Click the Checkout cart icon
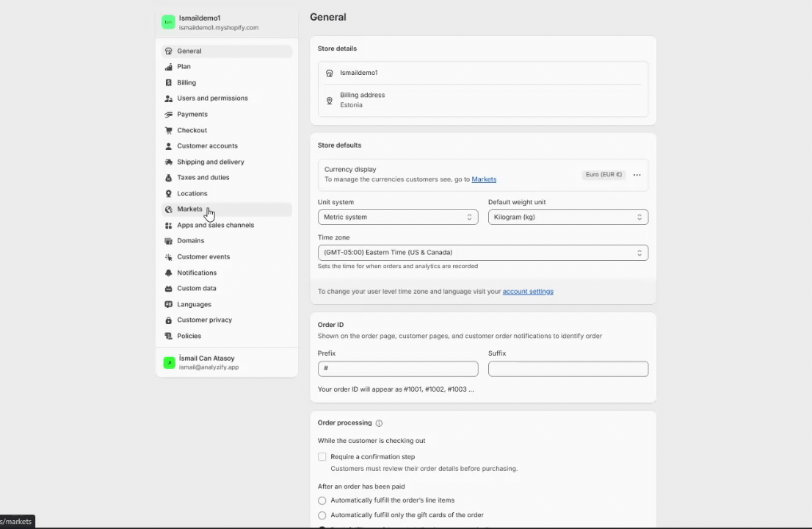The width and height of the screenshot is (812, 529). pos(168,131)
